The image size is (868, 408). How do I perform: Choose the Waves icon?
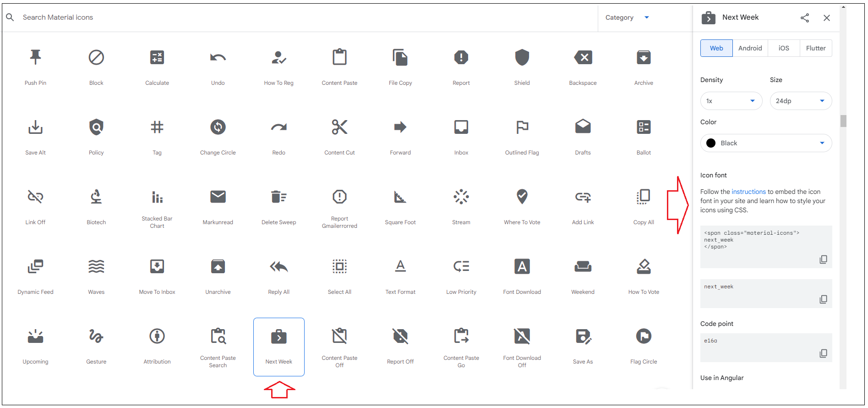pyautogui.click(x=96, y=266)
